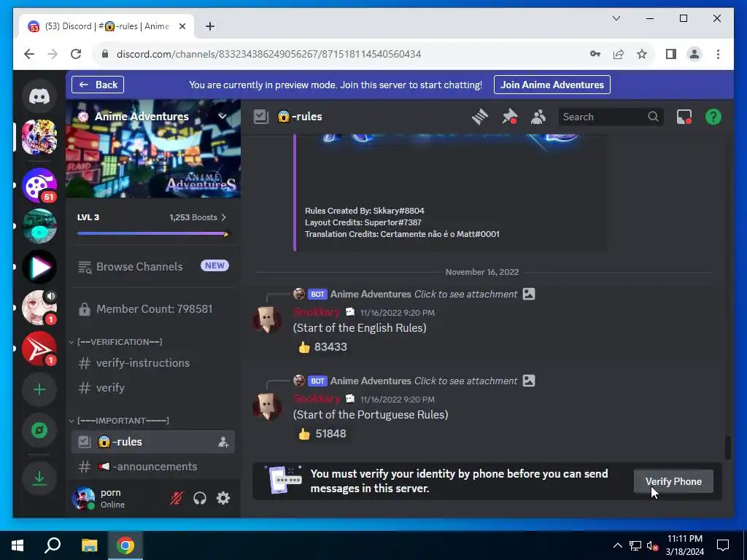Click the share page icon in address bar
This screenshot has width=747, height=560.
(x=619, y=54)
